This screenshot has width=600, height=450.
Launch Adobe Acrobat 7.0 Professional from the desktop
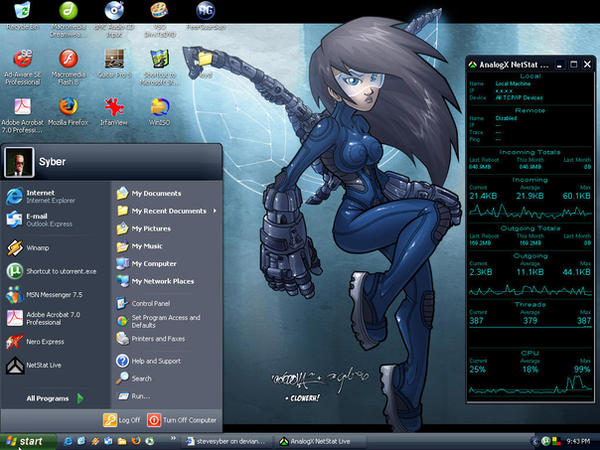pos(22,106)
